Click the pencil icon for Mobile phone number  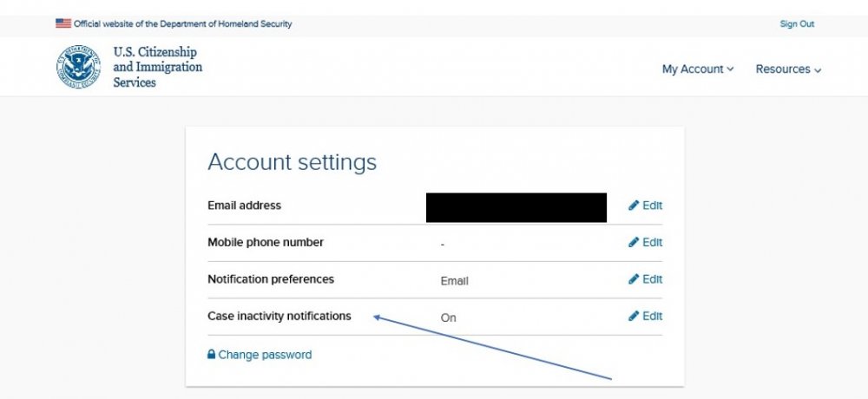click(x=634, y=242)
